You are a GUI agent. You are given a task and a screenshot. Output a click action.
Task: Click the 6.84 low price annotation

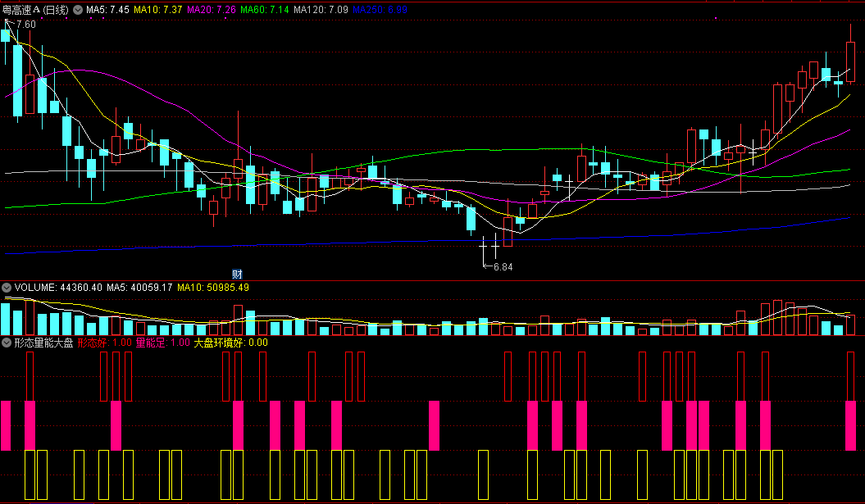pyautogui.click(x=503, y=267)
